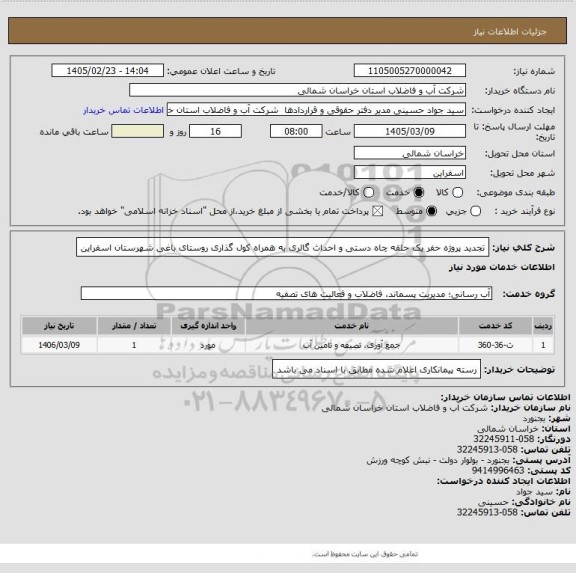Click the header title جزئیات اطلاعات نیاز
Viewport: 576px width, 573px height.
(510, 32)
